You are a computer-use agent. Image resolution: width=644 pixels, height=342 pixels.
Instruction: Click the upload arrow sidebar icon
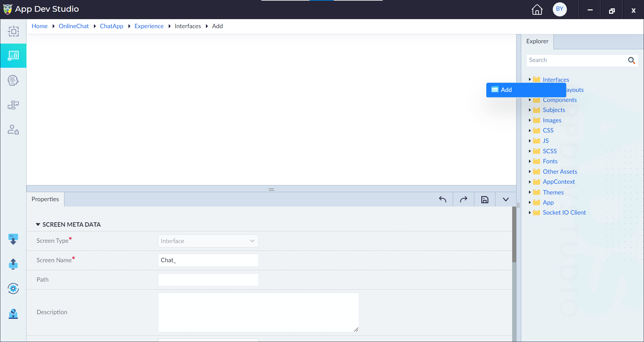tap(13, 264)
